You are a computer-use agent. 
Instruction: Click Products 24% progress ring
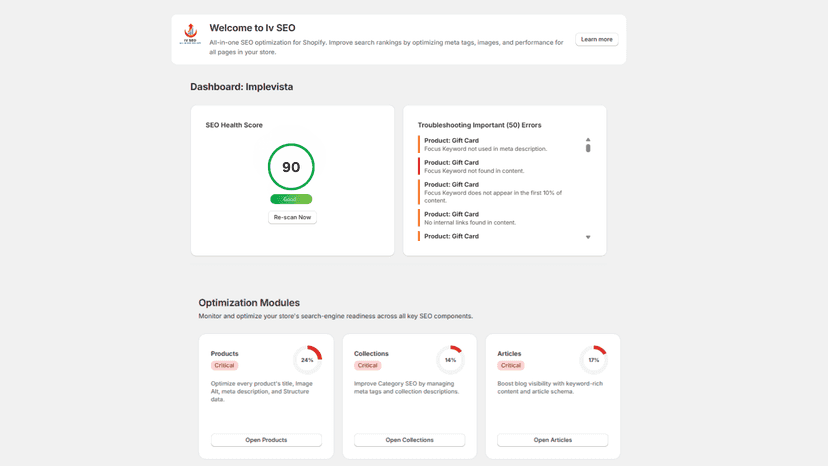(307, 360)
